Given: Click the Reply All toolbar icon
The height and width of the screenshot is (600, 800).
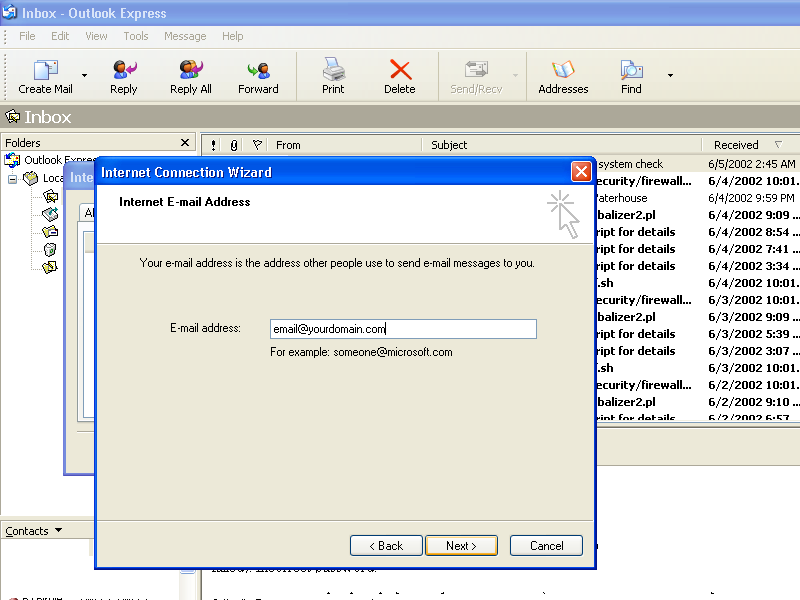Looking at the screenshot, I should 191,77.
